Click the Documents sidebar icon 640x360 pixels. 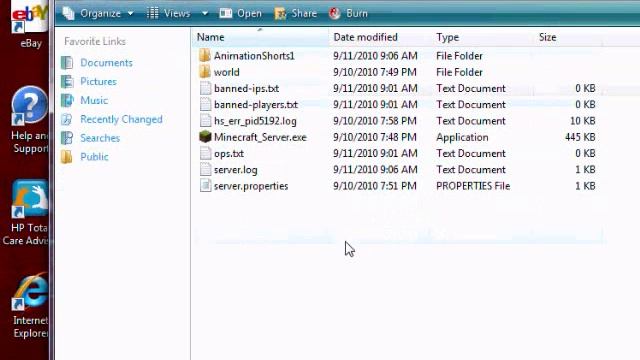tap(67, 63)
